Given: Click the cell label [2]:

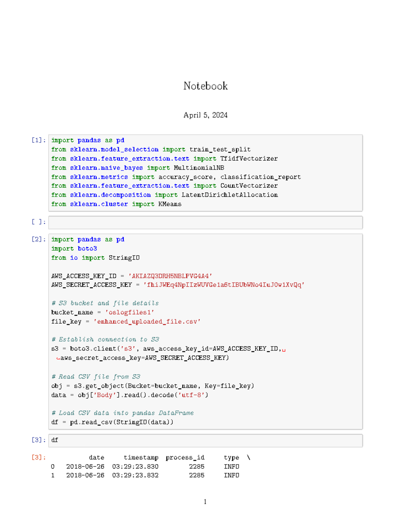Looking at the screenshot, I should pos(38,239).
